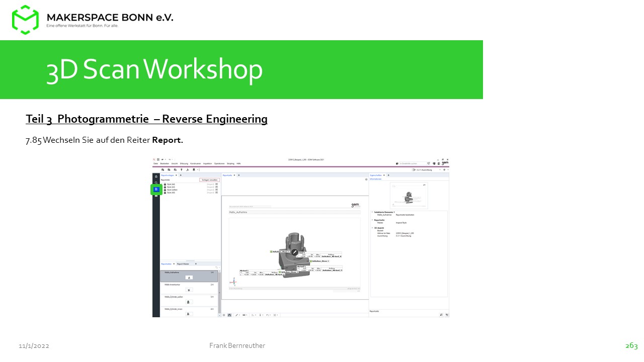Switch to the Report-Master tab

[183, 264]
